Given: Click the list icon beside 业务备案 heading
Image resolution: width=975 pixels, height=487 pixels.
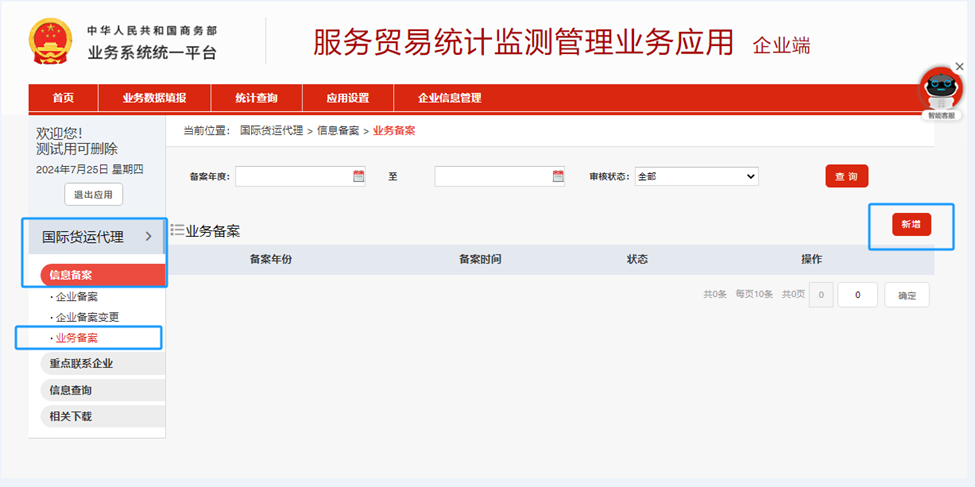Looking at the screenshot, I should (x=177, y=230).
